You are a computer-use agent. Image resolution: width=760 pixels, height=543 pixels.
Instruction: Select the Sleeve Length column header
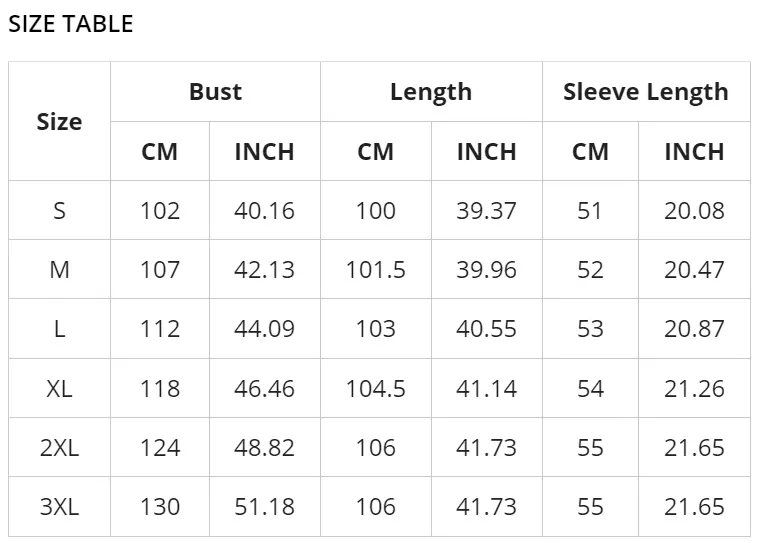click(x=645, y=92)
